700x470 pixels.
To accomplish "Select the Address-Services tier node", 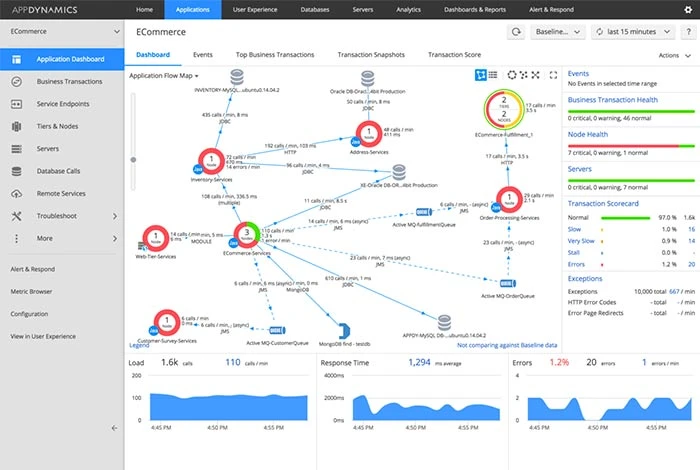I will (369, 134).
